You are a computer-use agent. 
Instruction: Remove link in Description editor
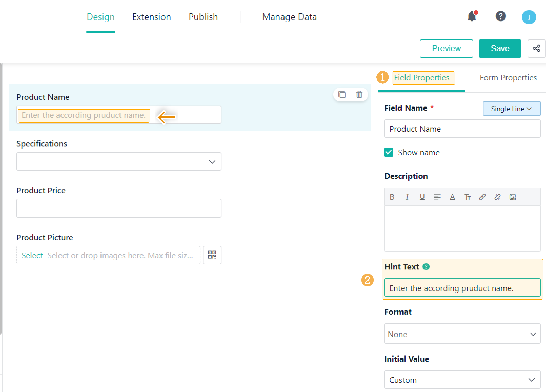(x=497, y=197)
